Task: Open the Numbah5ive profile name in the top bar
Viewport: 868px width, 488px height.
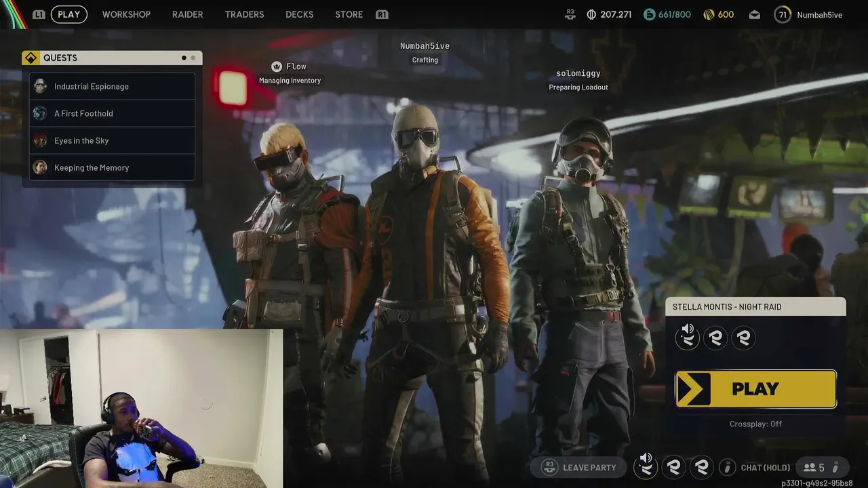Action: (x=819, y=15)
